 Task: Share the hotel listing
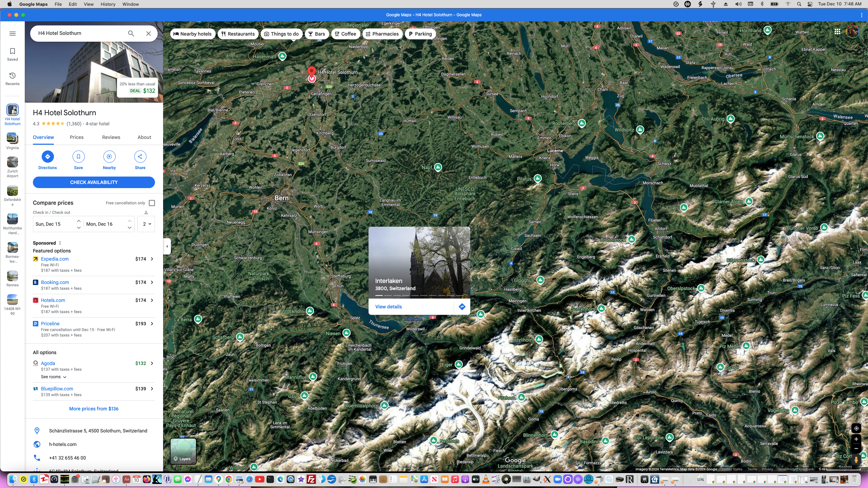click(140, 159)
